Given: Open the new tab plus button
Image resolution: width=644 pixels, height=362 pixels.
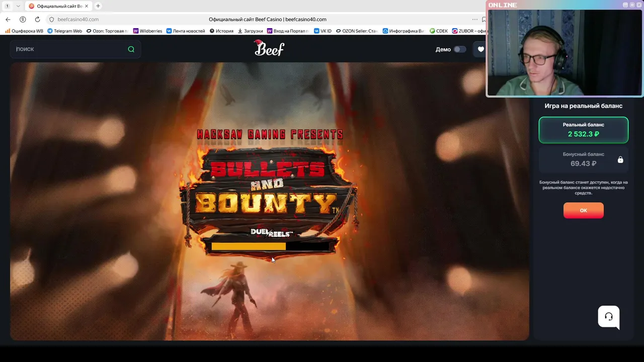Looking at the screenshot, I should point(98,6).
